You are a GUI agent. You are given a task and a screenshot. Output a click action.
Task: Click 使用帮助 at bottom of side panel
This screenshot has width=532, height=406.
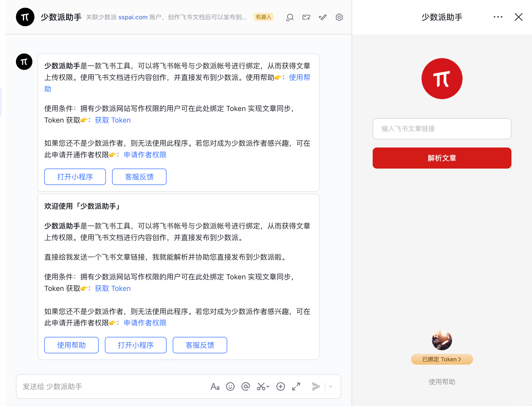[442, 382]
